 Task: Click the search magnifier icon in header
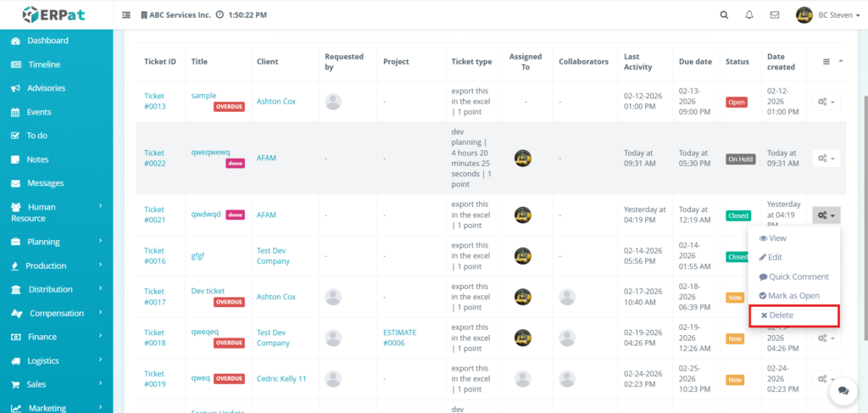coord(723,14)
